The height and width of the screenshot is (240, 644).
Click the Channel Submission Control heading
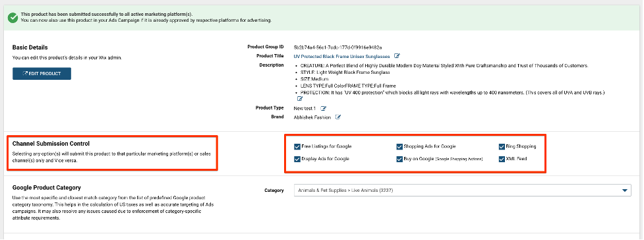pos(51,144)
